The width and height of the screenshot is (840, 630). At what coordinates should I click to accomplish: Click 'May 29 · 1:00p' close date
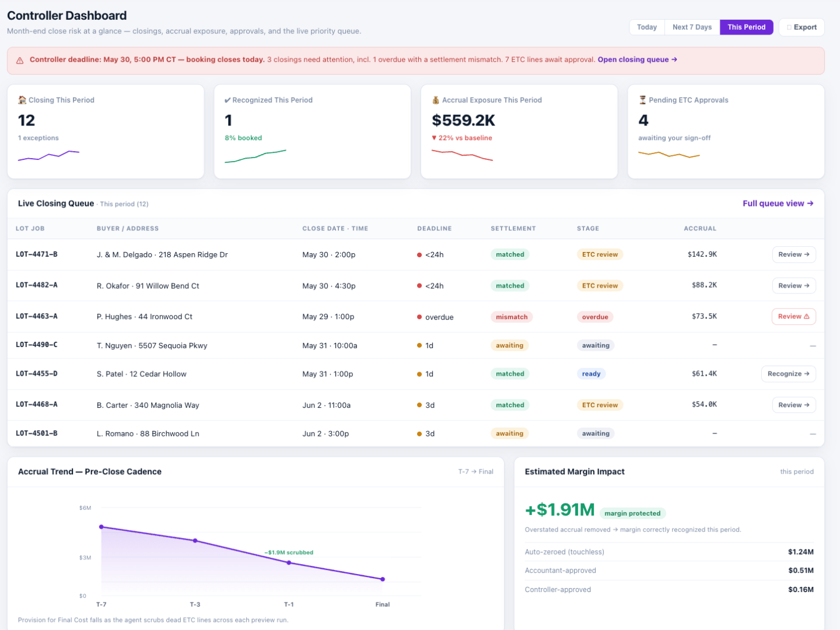(328, 317)
